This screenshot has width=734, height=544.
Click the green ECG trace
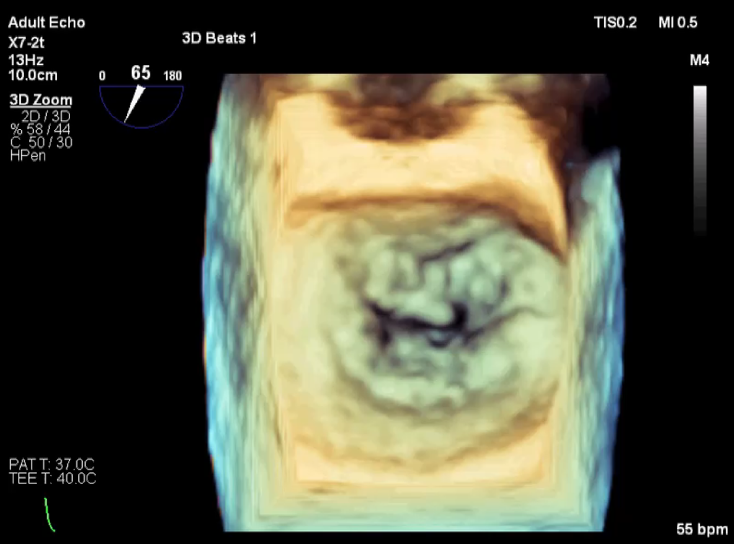tap(49, 513)
